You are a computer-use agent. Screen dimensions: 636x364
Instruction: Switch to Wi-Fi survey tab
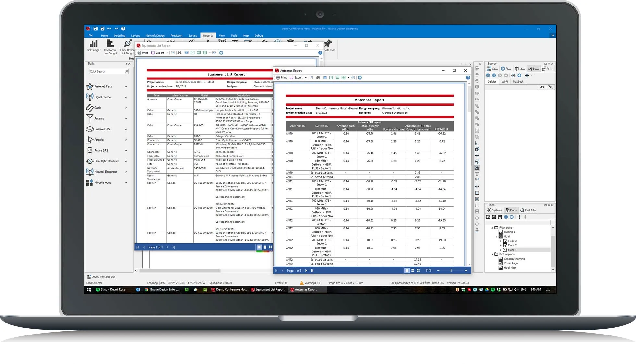[505, 82]
